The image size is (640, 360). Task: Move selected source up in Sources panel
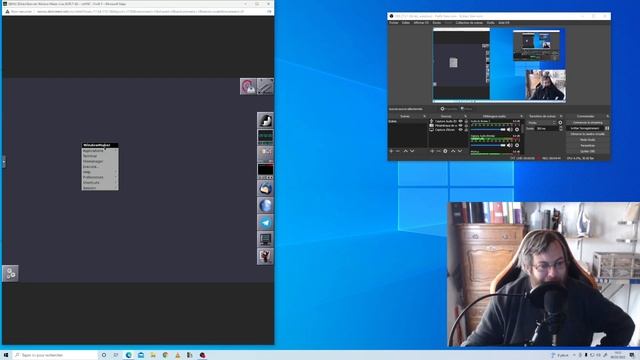click(453, 151)
